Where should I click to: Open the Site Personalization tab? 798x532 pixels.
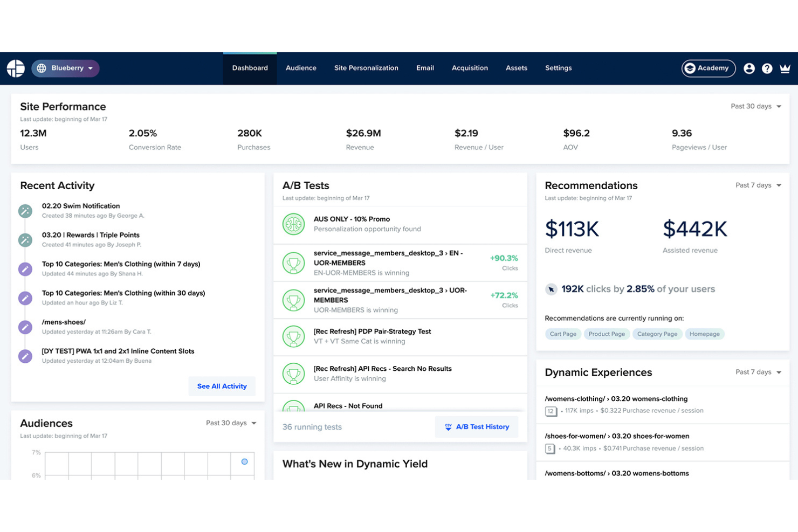click(366, 68)
